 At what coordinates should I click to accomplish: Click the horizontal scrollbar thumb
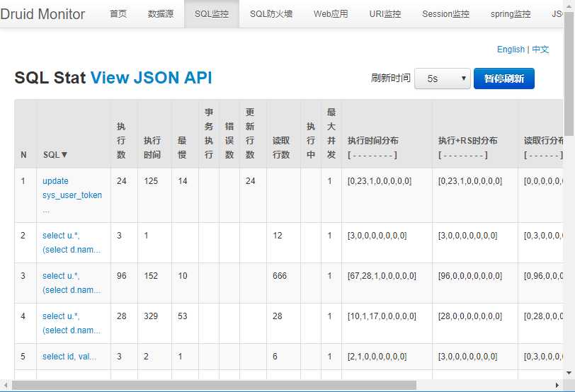click(214, 385)
